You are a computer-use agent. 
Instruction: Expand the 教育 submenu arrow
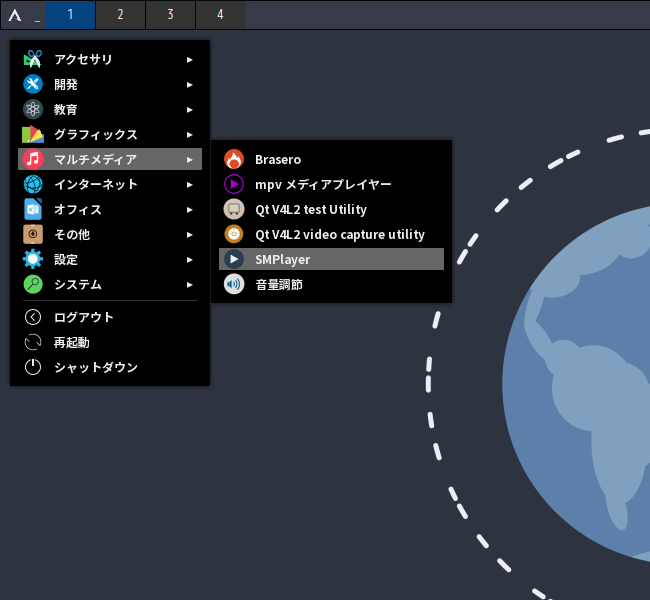(x=189, y=110)
